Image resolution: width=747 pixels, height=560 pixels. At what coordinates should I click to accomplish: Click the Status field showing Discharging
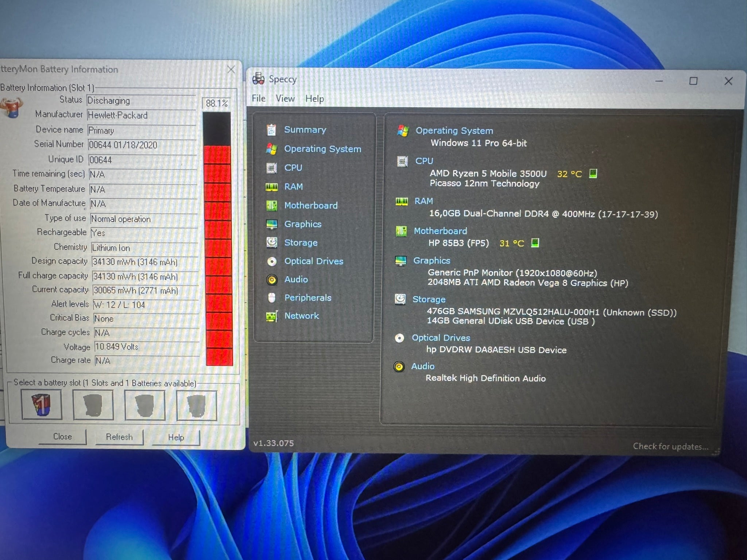coord(141,101)
